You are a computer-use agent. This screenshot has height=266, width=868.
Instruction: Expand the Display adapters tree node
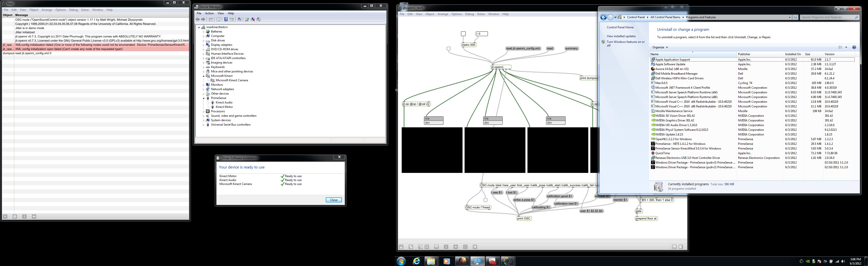[x=203, y=45]
